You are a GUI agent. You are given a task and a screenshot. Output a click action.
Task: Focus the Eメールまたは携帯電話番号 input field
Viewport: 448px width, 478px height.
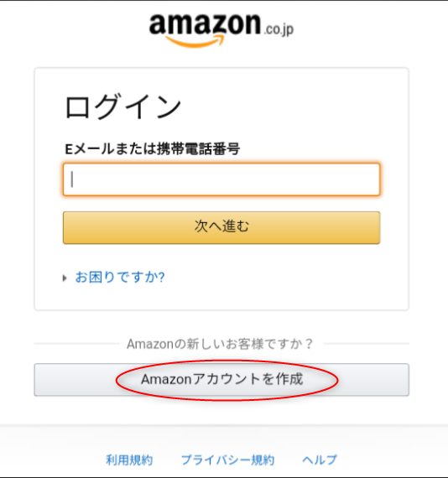click(x=221, y=179)
